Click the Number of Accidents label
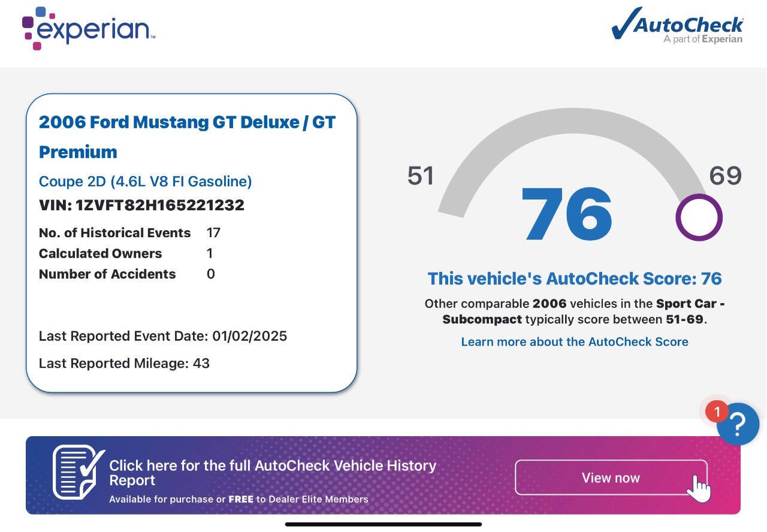This screenshot has width=767, height=532. tap(107, 274)
